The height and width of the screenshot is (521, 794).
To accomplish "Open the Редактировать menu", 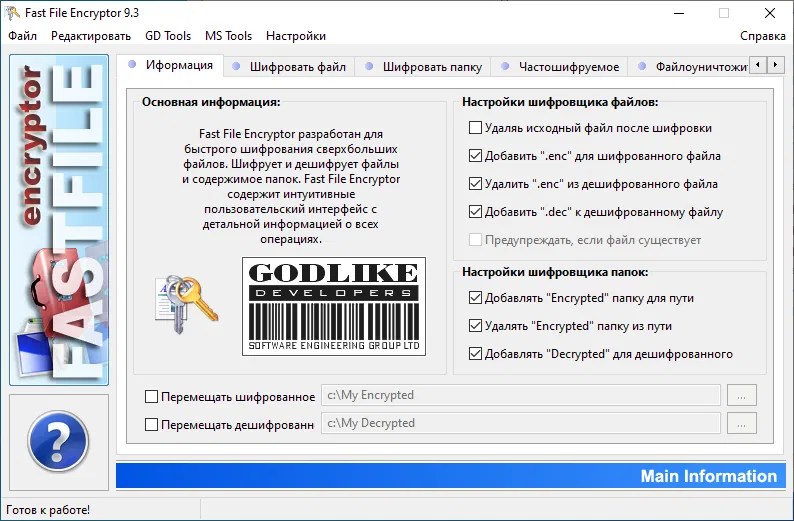I will [91, 36].
